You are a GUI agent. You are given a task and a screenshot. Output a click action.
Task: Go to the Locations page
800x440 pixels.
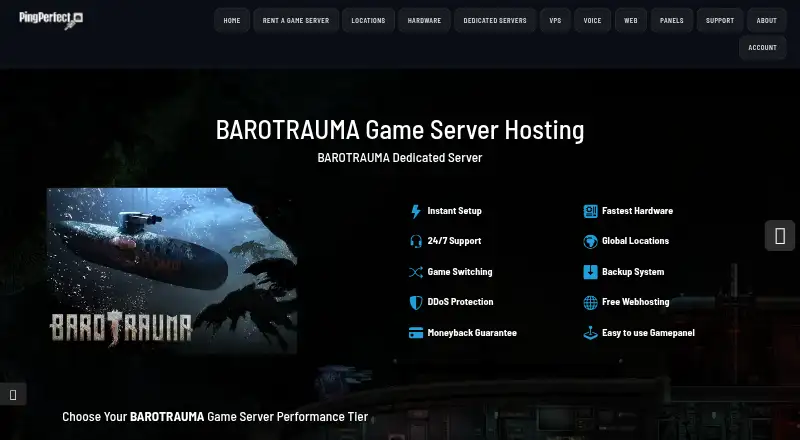[368, 20]
